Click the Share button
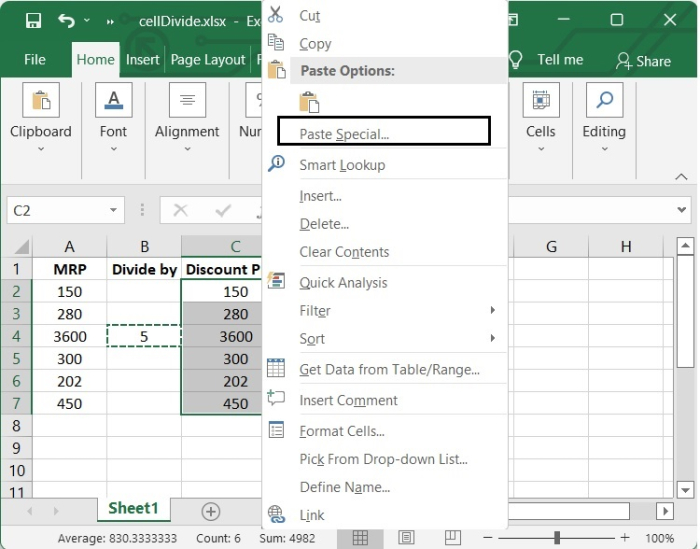 pos(643,61)
